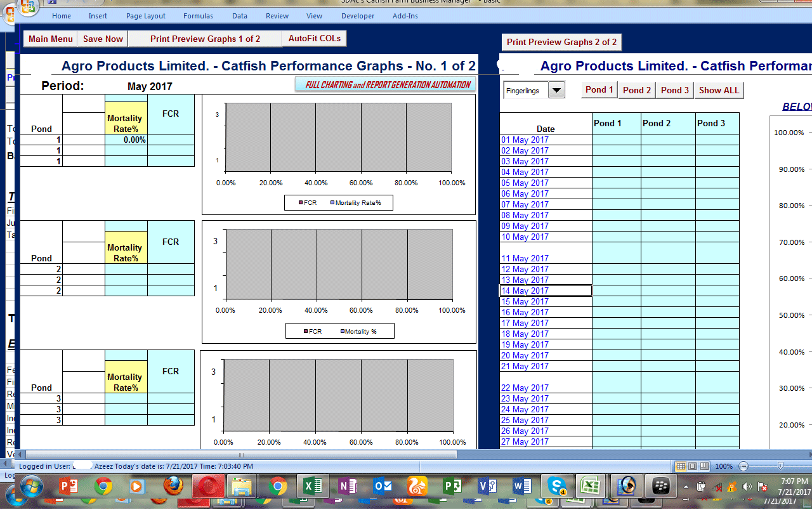Open Skype from the taskbar
The width and height of the screenshot is (812, 510).
(557, 487)
